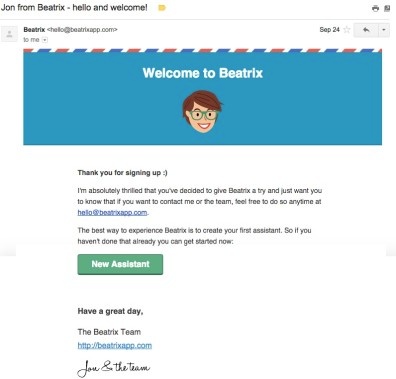The image size is (396, 379).
Task: Star the message dated Sep 24
Action: point(347,30)
